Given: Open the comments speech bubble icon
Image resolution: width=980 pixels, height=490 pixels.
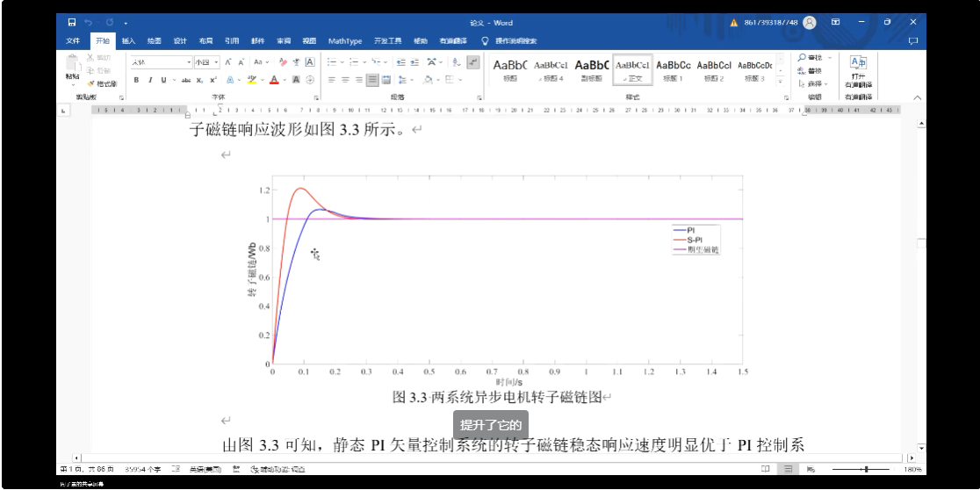Looking at the screenshot, I should 913,41.
